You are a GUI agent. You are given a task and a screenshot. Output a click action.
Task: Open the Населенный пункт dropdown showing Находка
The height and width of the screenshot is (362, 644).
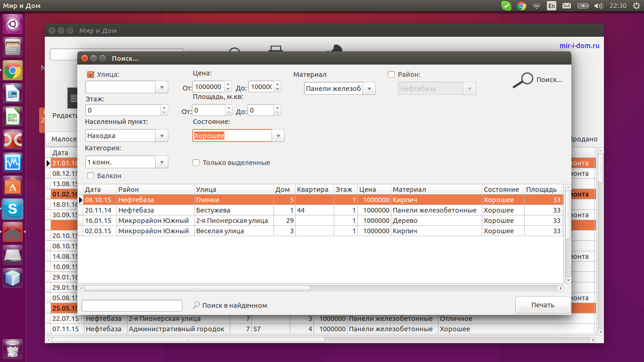point(162,136)
